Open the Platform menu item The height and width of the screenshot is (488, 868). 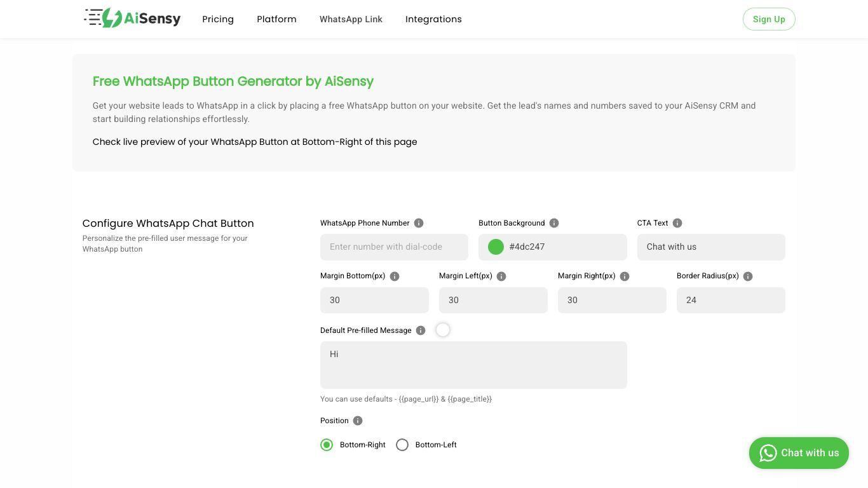pyautogui.click(x=276, y=19)
